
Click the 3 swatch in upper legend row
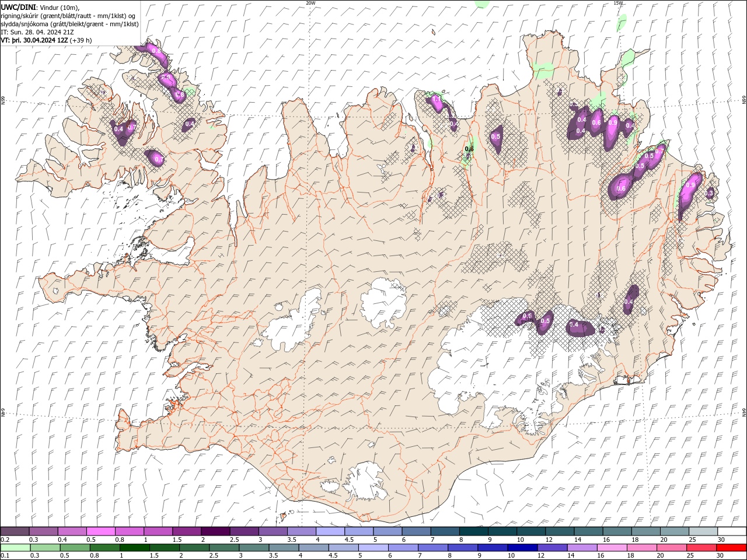(273, 531)
